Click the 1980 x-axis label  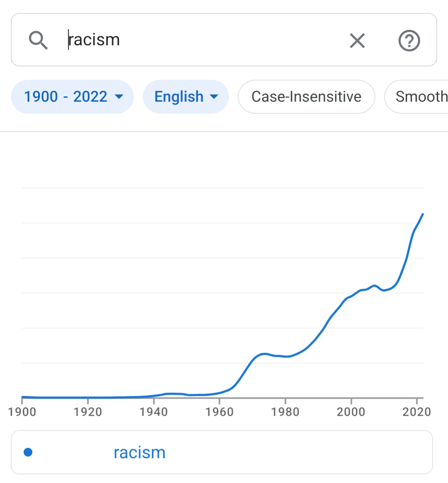pyautogui.click(x=285, y=412)
